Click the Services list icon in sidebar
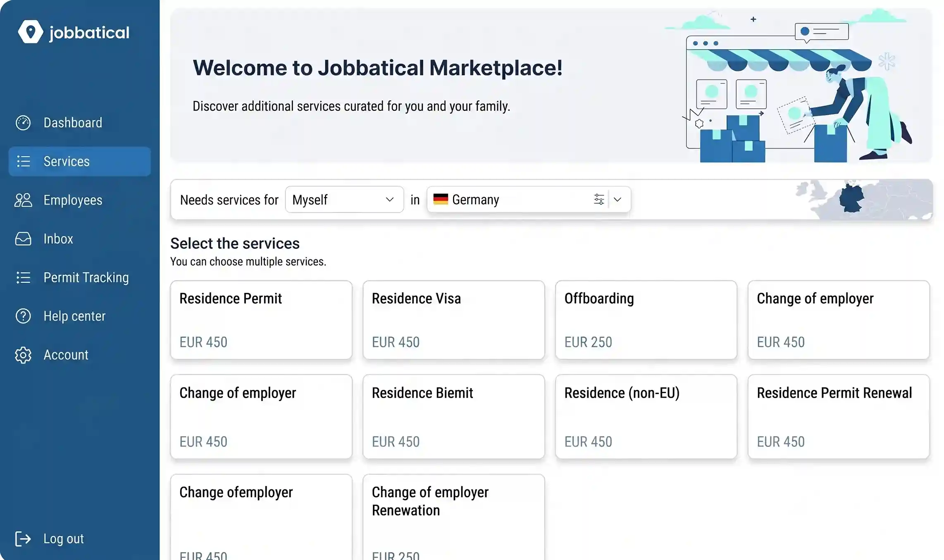This screenshot has height=560, width=944. pos(24,161)
